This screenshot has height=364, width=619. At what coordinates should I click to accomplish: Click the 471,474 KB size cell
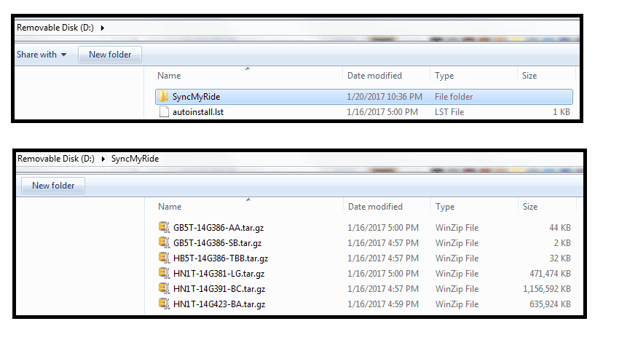(551, 274)
